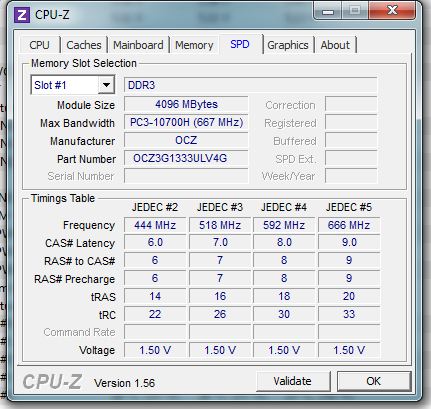Click the tRAS value 16
Screen dimensions: 431x409
tap(220, 296)
